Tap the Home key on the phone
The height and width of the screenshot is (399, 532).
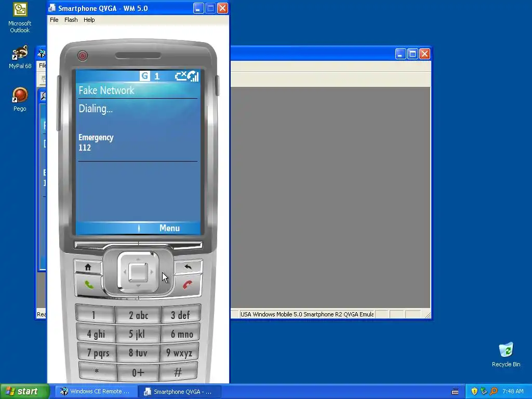(x=88, y=267)
